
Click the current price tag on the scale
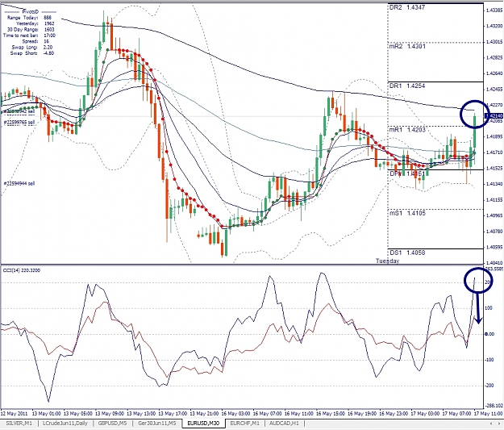click(x=494, y=116)
